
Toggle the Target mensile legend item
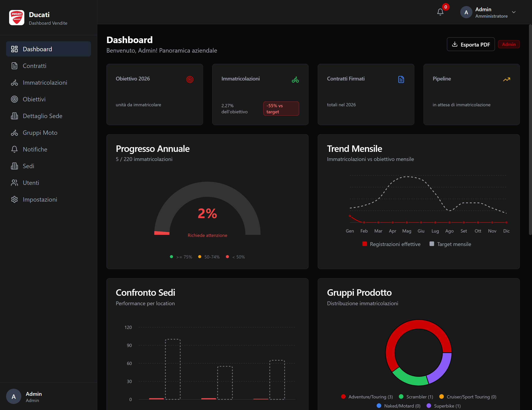tap(450, 244)
